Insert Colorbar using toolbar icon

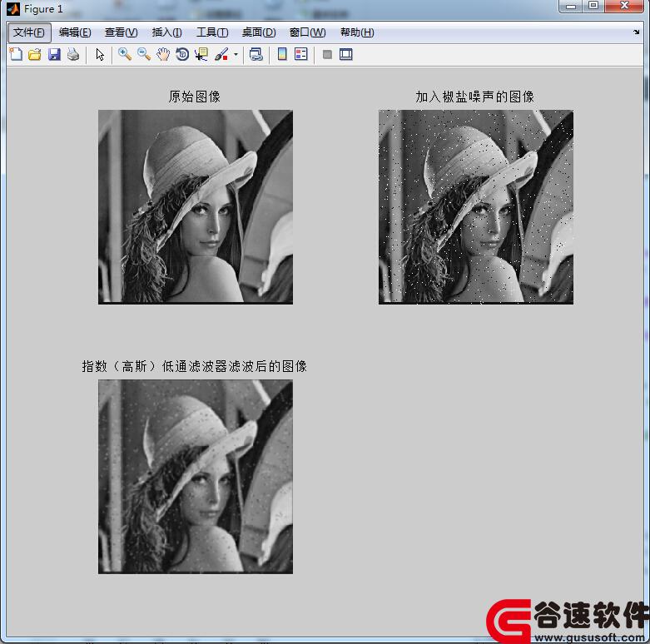[282, 54]
